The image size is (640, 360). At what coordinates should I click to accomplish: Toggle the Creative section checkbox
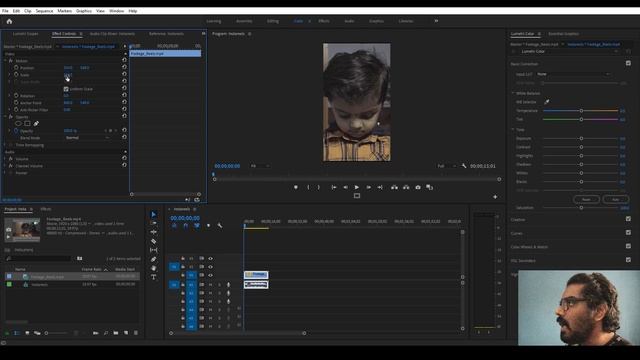[628, 219]
